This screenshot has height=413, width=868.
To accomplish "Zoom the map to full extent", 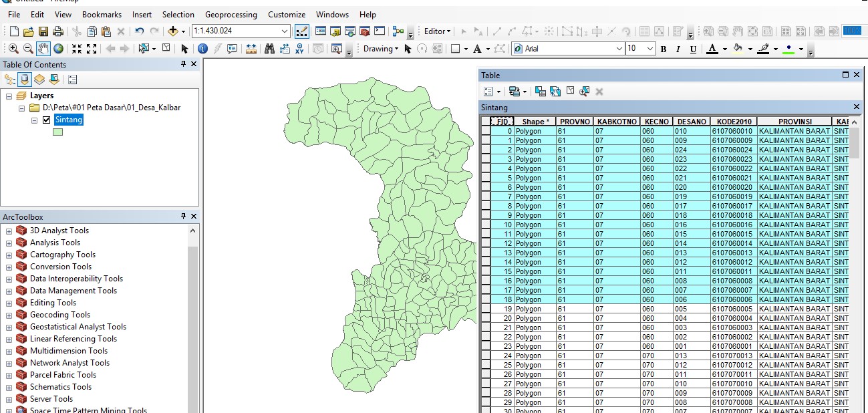I will (x=57, y=48).
